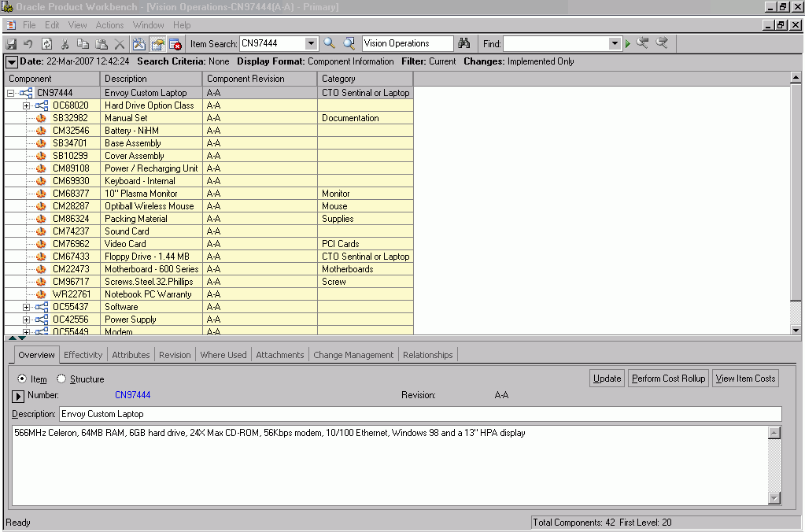805x532 pixels.
Task: Click the long description scrollbar down arrow
Action: [774, 497]
